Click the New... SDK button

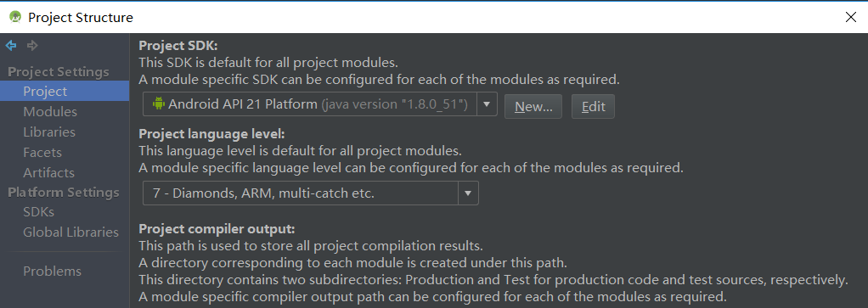[x=533, y=107]
